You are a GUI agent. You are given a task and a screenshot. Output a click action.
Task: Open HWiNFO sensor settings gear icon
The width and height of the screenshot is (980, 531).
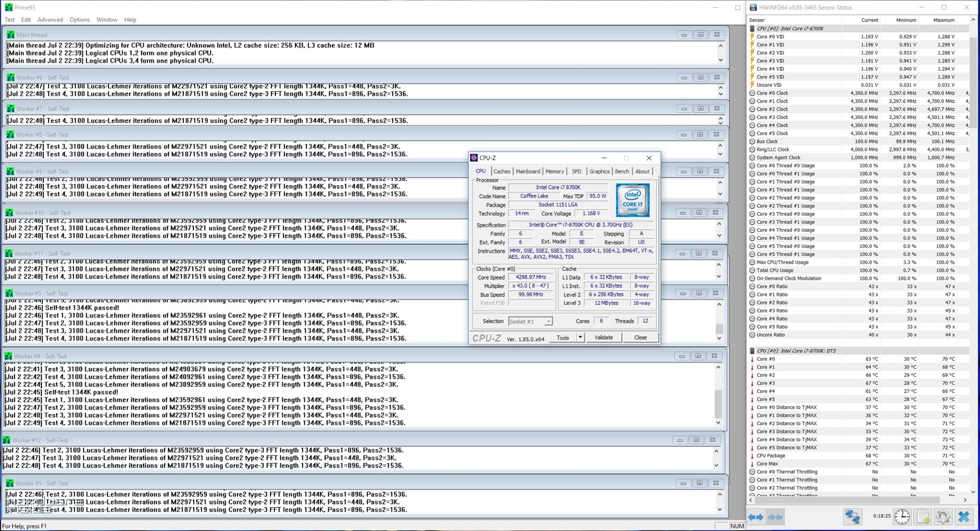(943, 517)
